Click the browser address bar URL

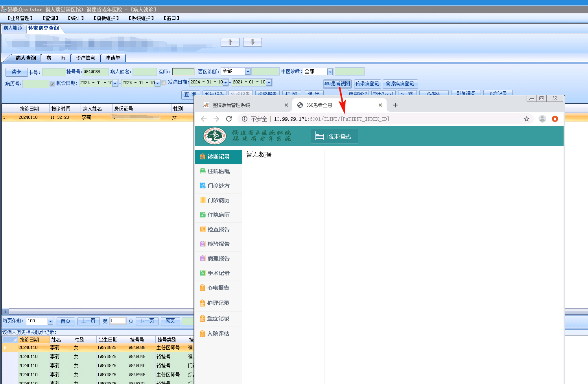[x=332, y=119]
